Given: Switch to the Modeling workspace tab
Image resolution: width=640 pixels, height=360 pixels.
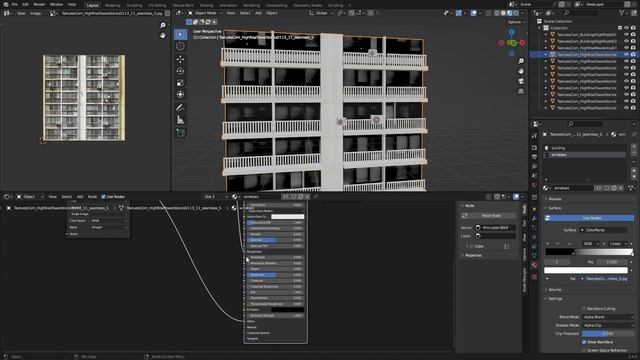Looking at the screenshot, I should pyautogui.click(x=113, y=5).
